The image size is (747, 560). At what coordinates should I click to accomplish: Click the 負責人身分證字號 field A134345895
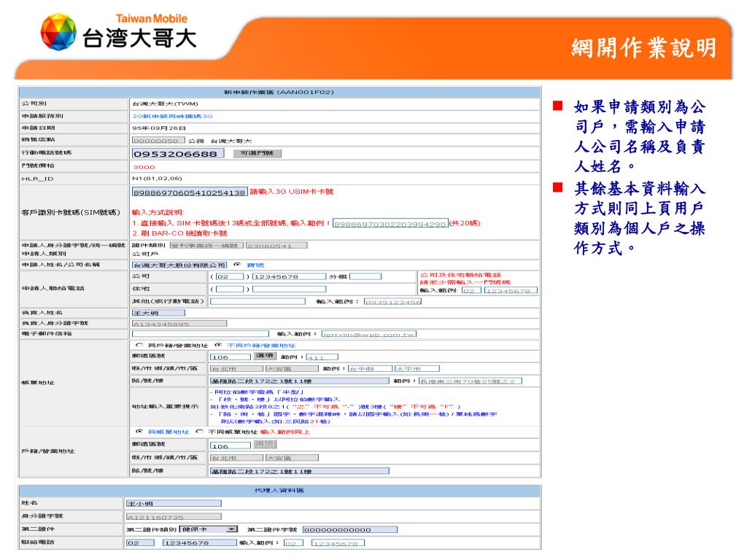point(179,323)
